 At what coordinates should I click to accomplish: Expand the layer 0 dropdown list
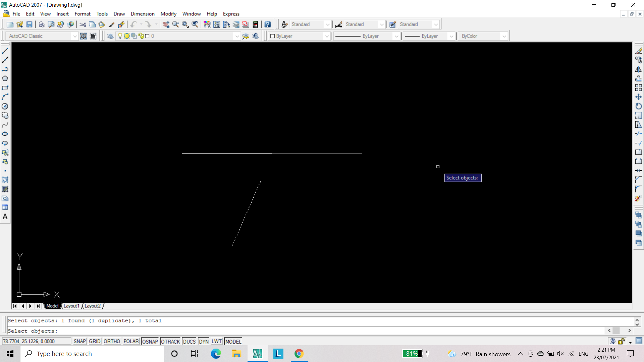point(237,36)
